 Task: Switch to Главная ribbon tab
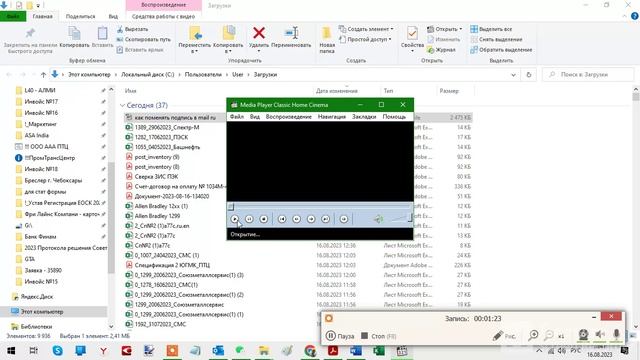42,17
